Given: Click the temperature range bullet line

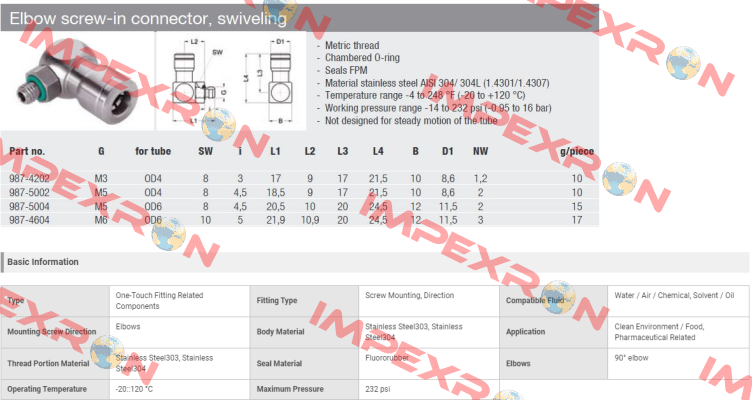Looking at the screenshot, I should pyautogui.click(x=425, y=95).
